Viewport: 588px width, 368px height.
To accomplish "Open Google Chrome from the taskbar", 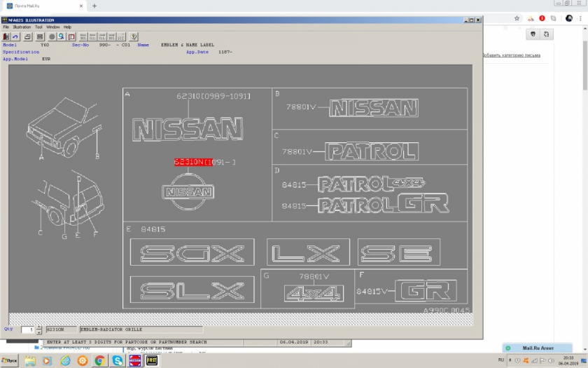I will coord(99,361).
